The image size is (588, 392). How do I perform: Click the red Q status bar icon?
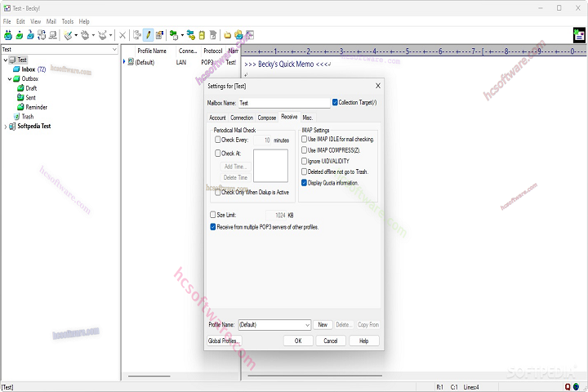click(568, 387)
